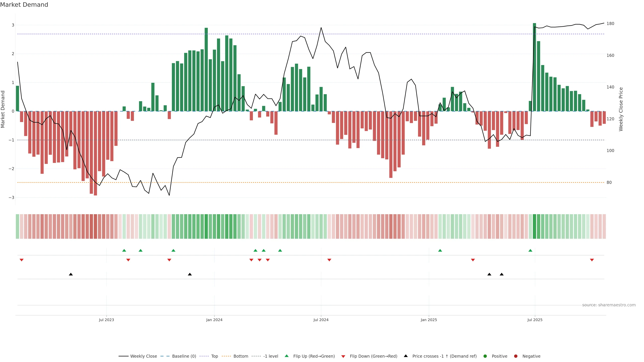Screen dimensions: 644x362
Task: Click the red Negative legend dot
Action: pyautogui.click(x=516, y=356)
